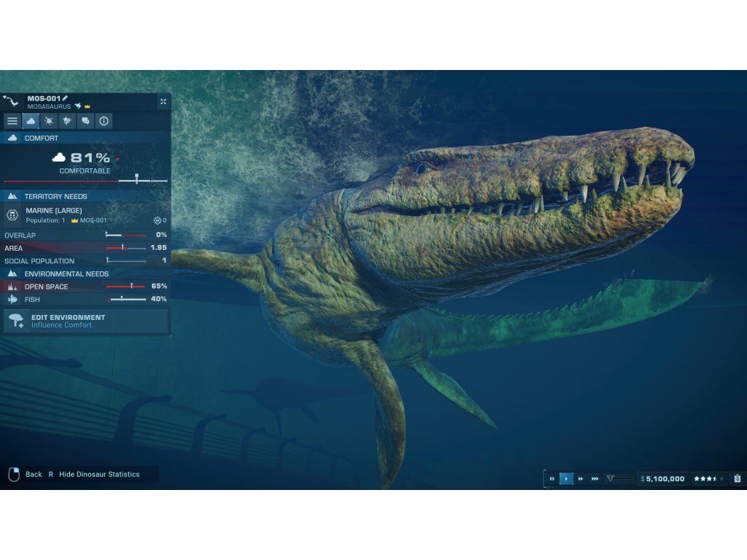The width and height of the screenshot is (747, 560).
Task: Click Hide Dinosaur Statistics label
Action: coord(99,475)
